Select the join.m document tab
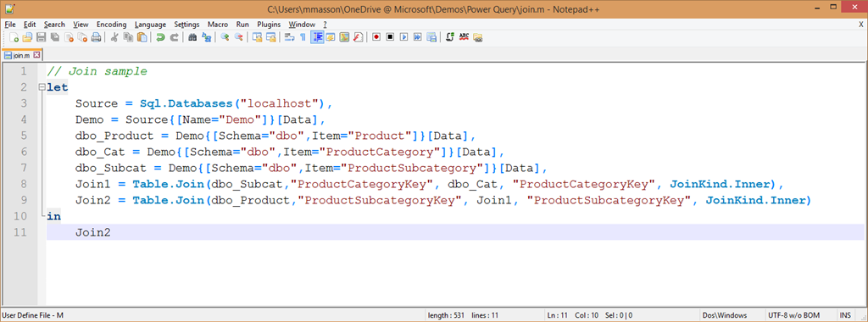Viewport: 868px width, 322px height. click(x=21, y=55)
